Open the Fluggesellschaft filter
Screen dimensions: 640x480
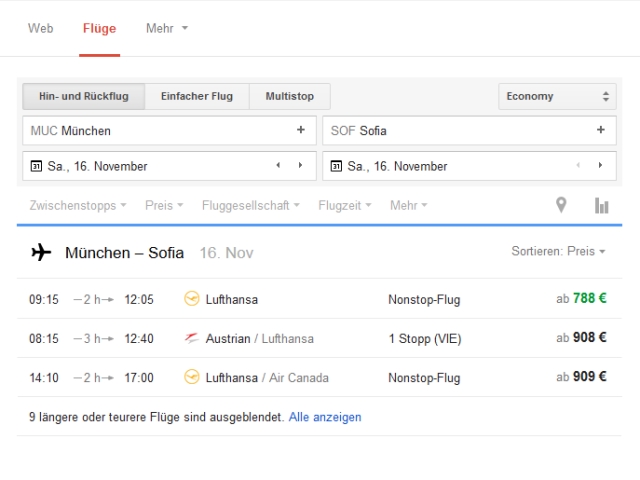click(x=251, y=205)
